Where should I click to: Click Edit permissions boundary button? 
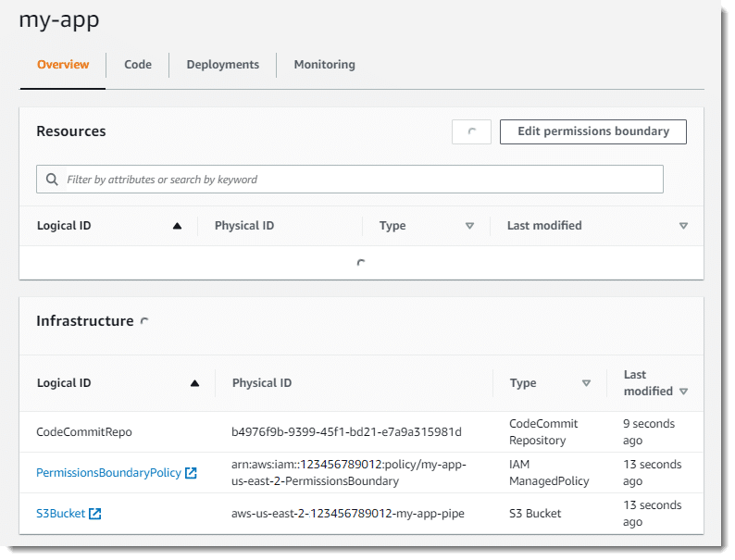pyautogui.click(x=593, y=131)
